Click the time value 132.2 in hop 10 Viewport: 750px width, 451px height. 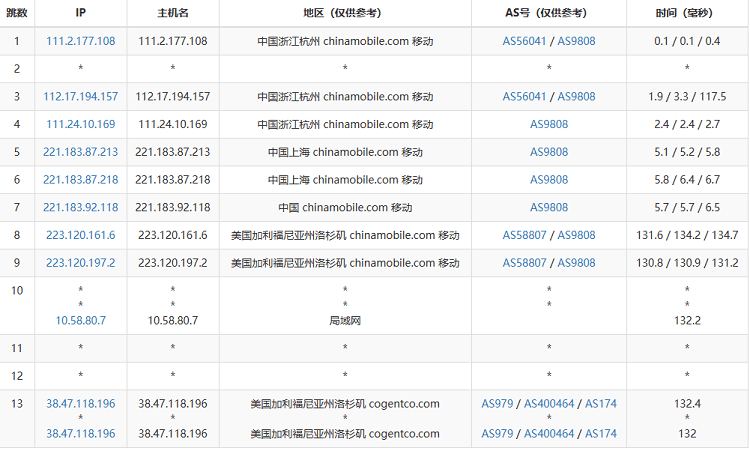(x=687, y=320)
